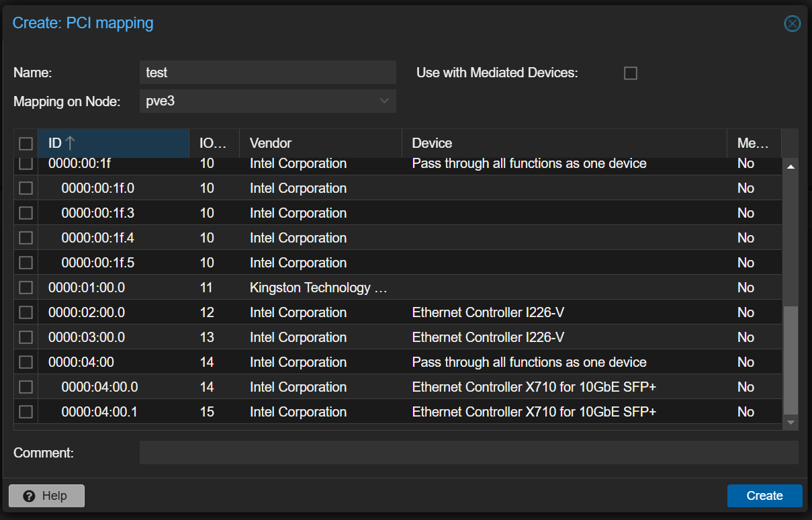812x520 pixels.
Task: Click Pass through all functions text for 0000:00:1f
Action: click(x=529, y=163)
